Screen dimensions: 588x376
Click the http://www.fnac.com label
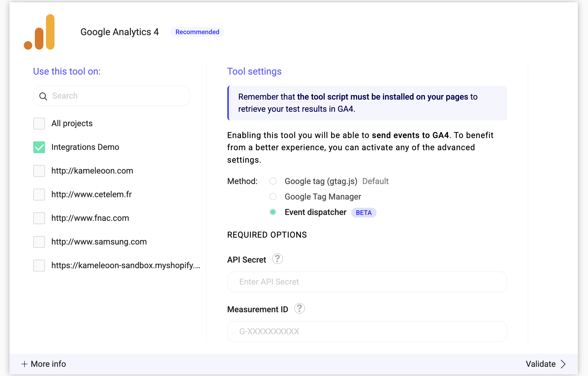click(x=90, y=218)
